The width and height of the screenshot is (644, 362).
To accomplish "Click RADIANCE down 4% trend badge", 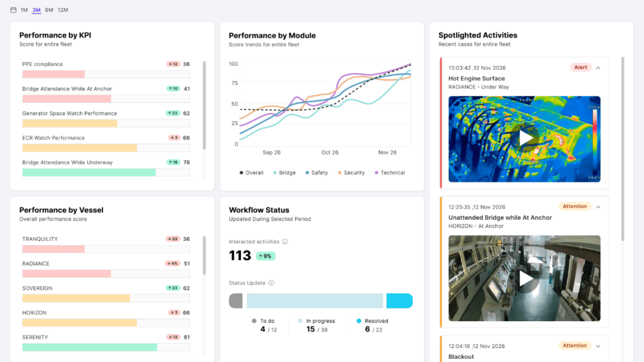I will tap(172, 263).
